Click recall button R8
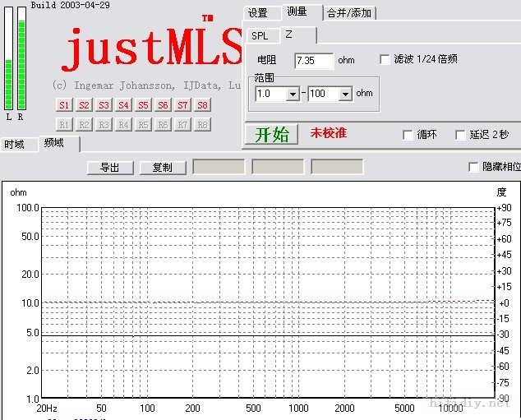This screenshot has width=521, height=420. pyautogui.click(x=202, y=125)
